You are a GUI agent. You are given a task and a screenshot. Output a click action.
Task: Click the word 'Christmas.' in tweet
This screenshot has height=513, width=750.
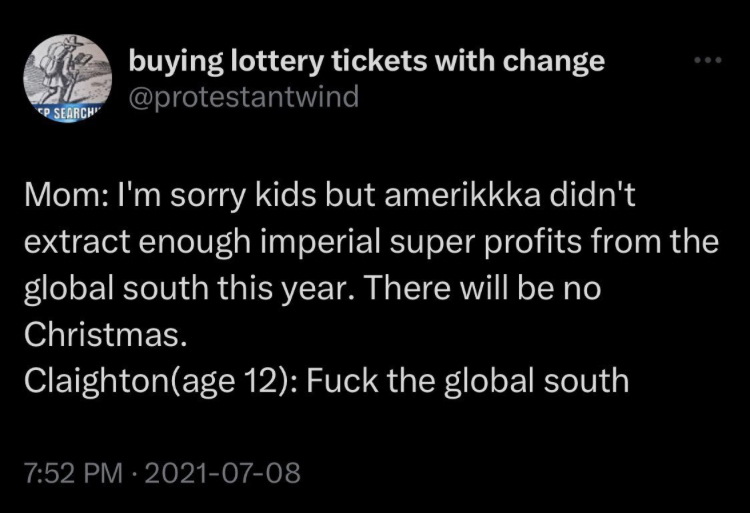(x=105, y=334)
